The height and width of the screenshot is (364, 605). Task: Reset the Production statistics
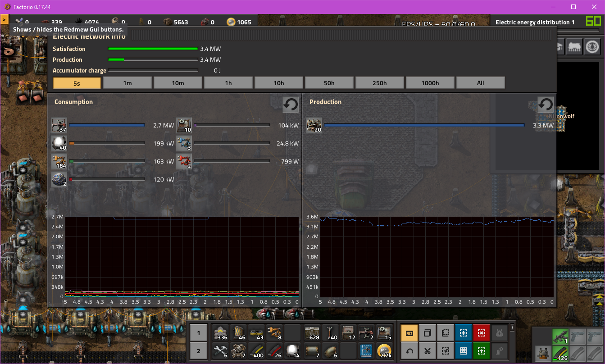point(546,105)
